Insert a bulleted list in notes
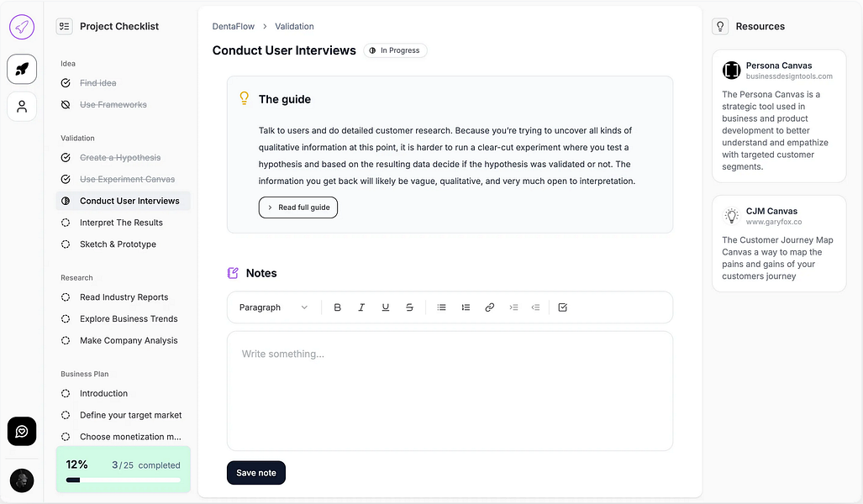Image resolution: width=863 pixels, height=504 pixels. (442, 307)
